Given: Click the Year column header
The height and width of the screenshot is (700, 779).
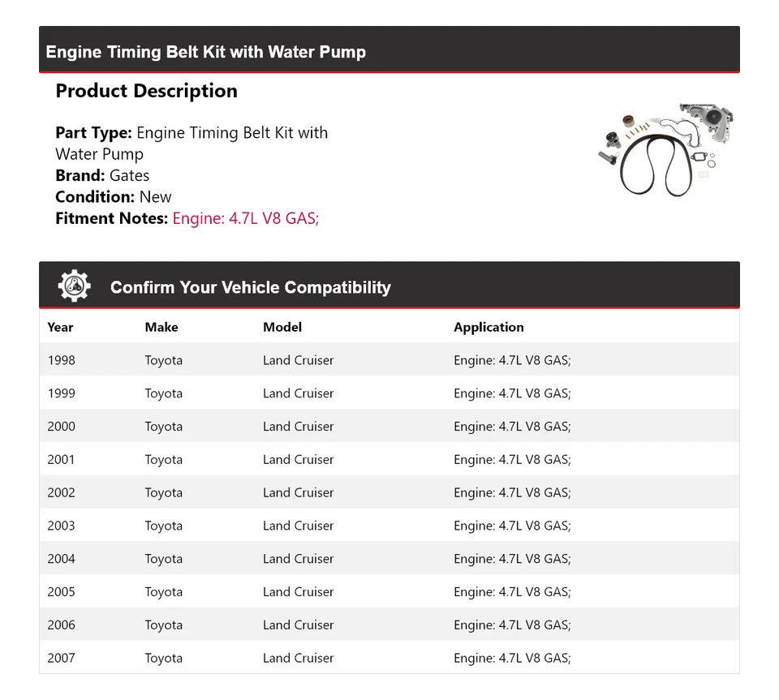Looking at the screenshot, I should [x=60, y=327].
